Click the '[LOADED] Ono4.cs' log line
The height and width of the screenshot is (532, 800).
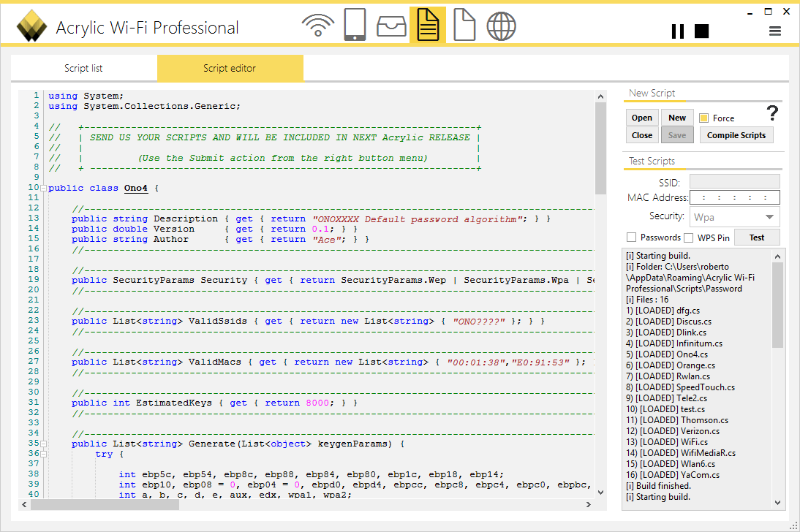click(667, 354)
